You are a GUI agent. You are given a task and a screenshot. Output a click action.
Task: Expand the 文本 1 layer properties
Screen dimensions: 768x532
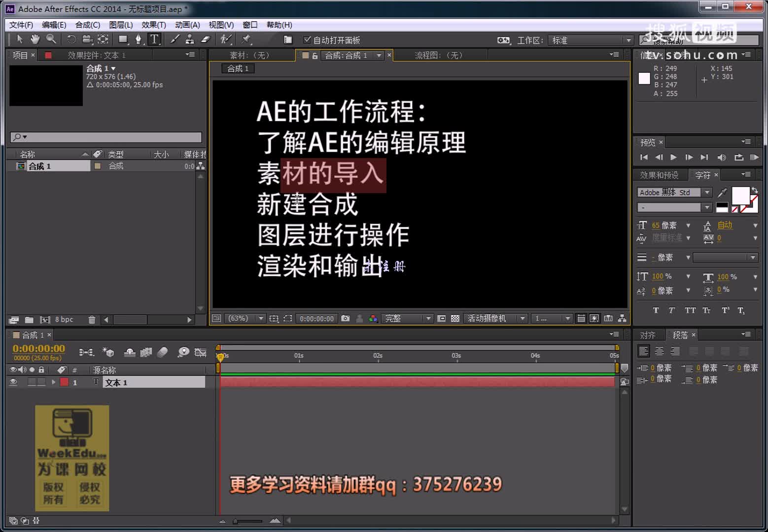click(53, 382)
